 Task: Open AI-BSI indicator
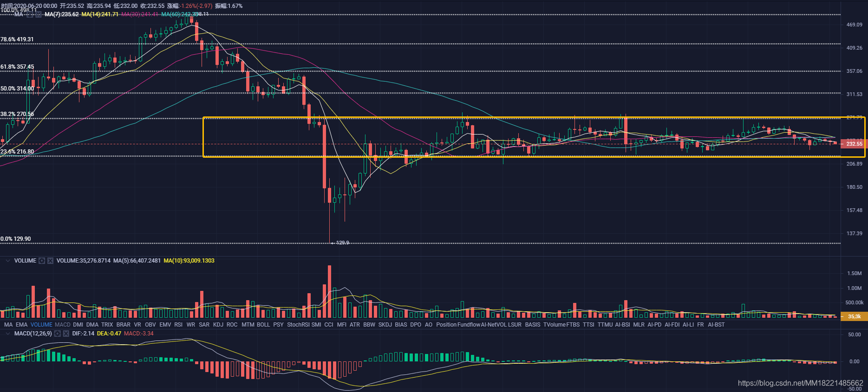coord(622,325)
